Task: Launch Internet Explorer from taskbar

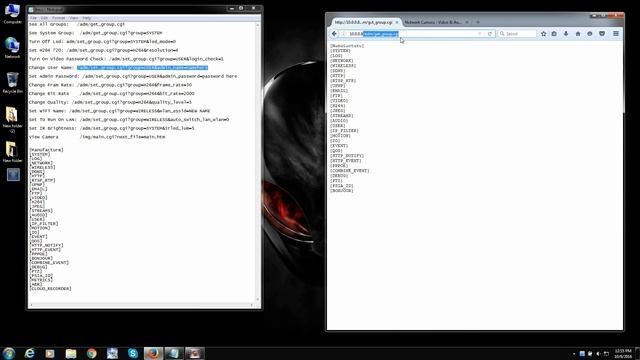Action: click(29, 353)
